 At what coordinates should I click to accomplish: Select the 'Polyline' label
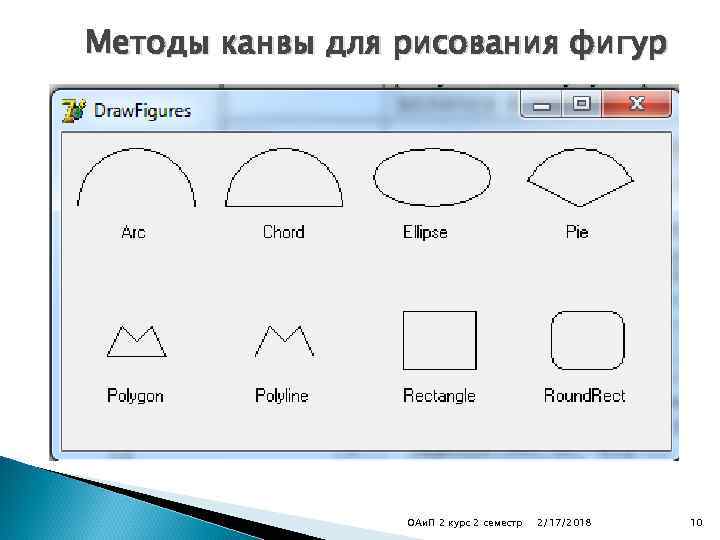(x=282, y=396)
